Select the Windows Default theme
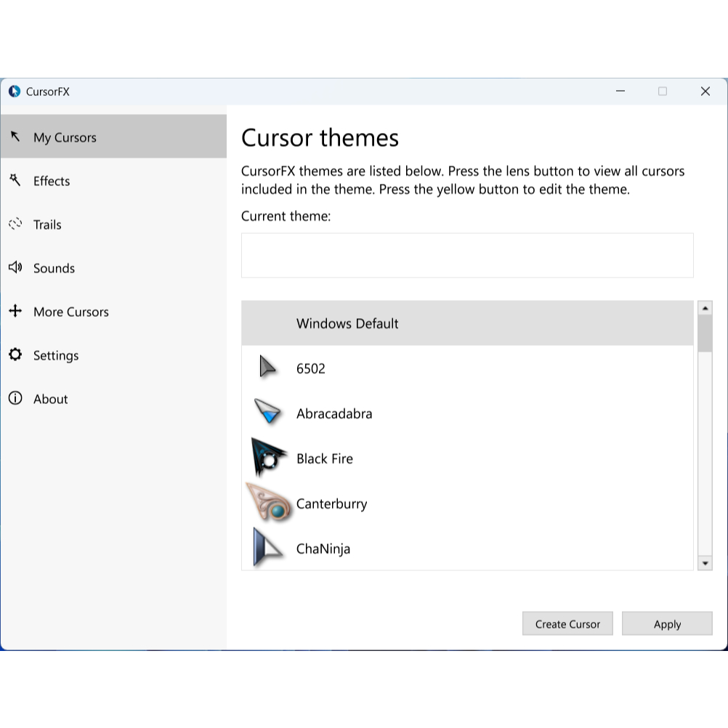This screenshot has height=728, width=728. [347, 323]
